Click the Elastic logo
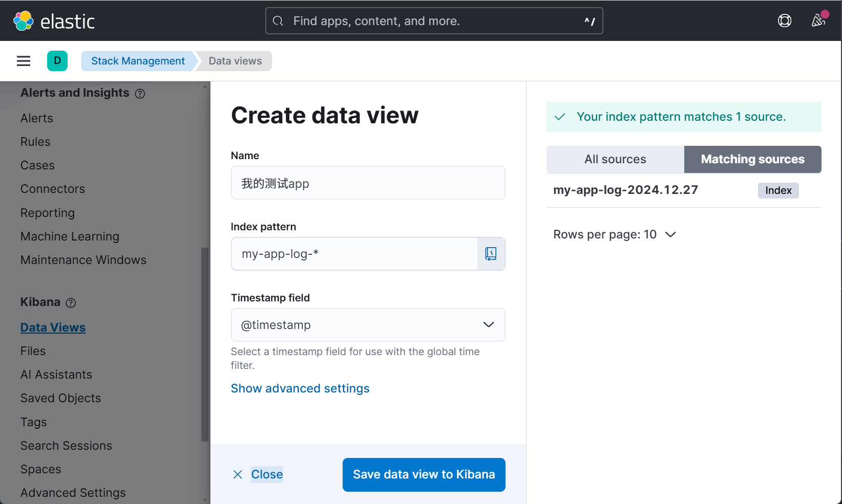Image resolution: width=842 pixels, height=504 pixels. [x=54, y=21]
